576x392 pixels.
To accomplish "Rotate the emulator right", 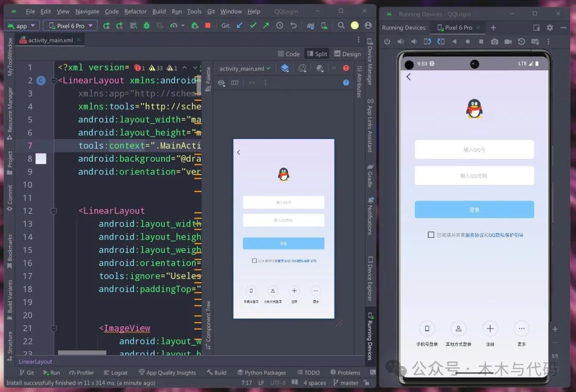I will tap(441, 42).
